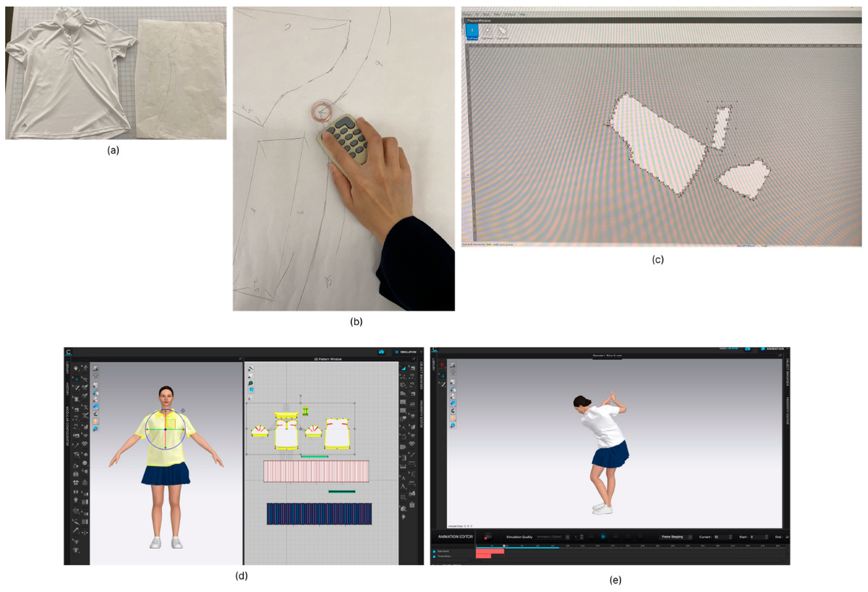Screen dimensions: 868x592
Task: Open the Help menu in the digitizing software
Action: coord(522,14)
